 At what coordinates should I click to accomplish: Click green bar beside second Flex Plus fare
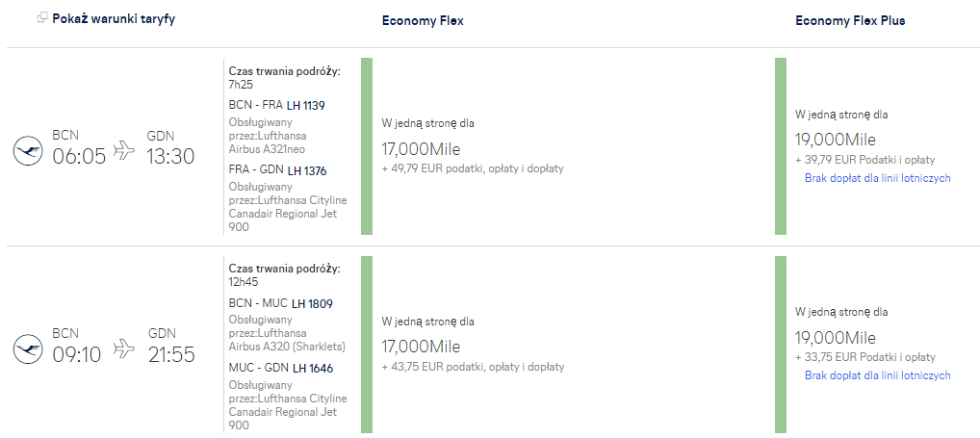pos(781,345)
